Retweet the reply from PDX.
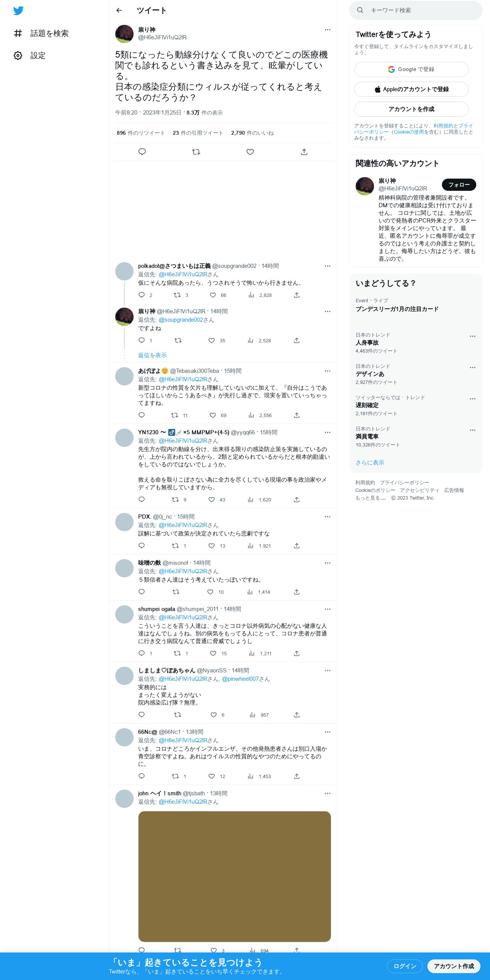Image resolution: width=490 pixels, height=980 pixels. pos(175,546)
